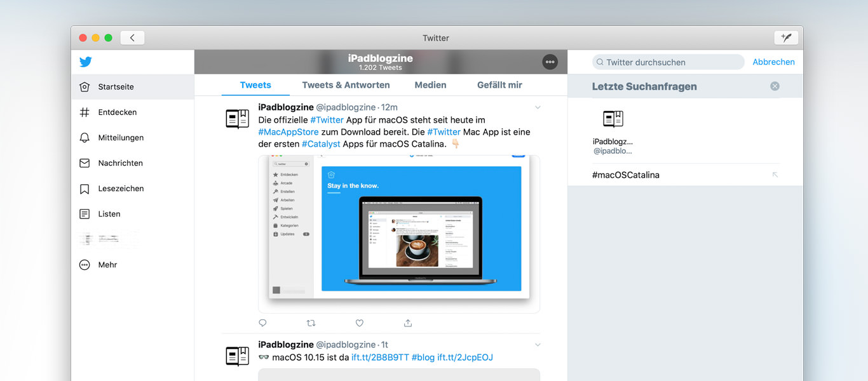The height and width of the screenshot is (381, 868).
Task: Open iPadblogzine profile from recent searches
Action: tap(613, 133)
